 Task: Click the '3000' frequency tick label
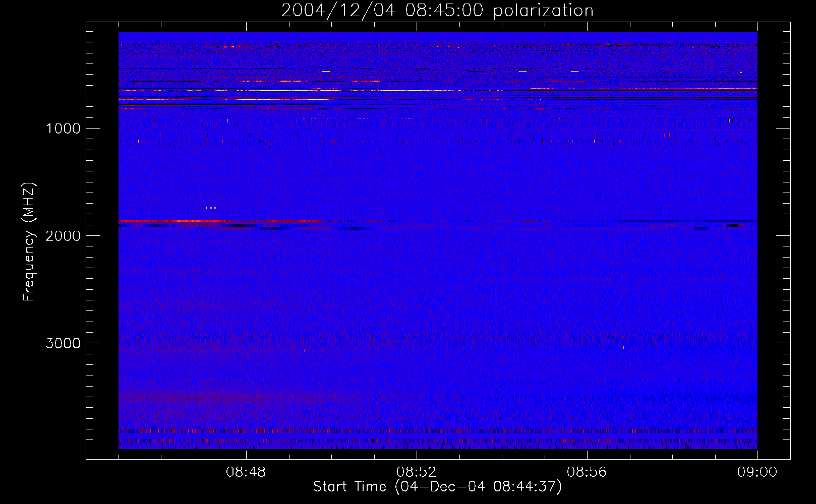(x=63, y=343)
